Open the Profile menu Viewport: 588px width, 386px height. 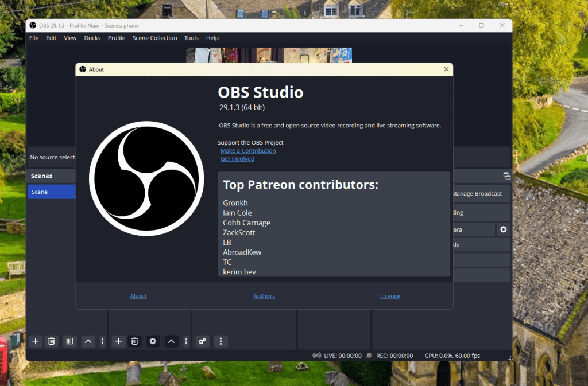[x=117, y=38]
